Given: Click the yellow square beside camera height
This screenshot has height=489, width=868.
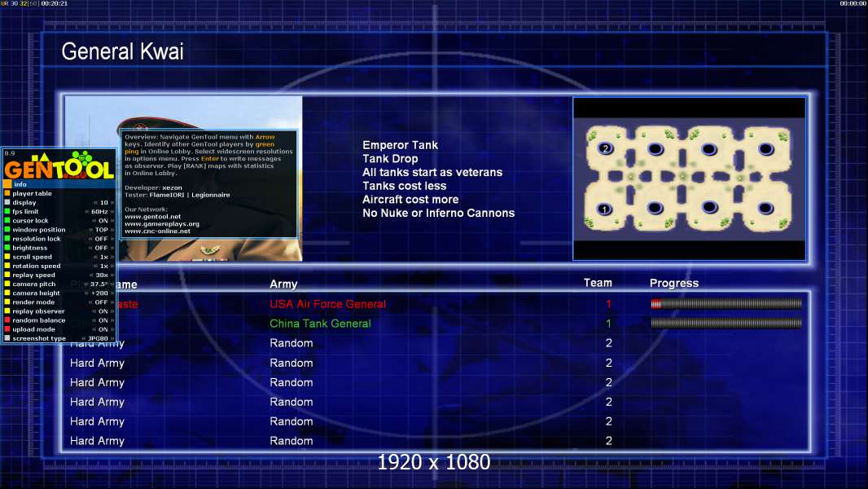Looking at the screenshot, I should [7, 293].
